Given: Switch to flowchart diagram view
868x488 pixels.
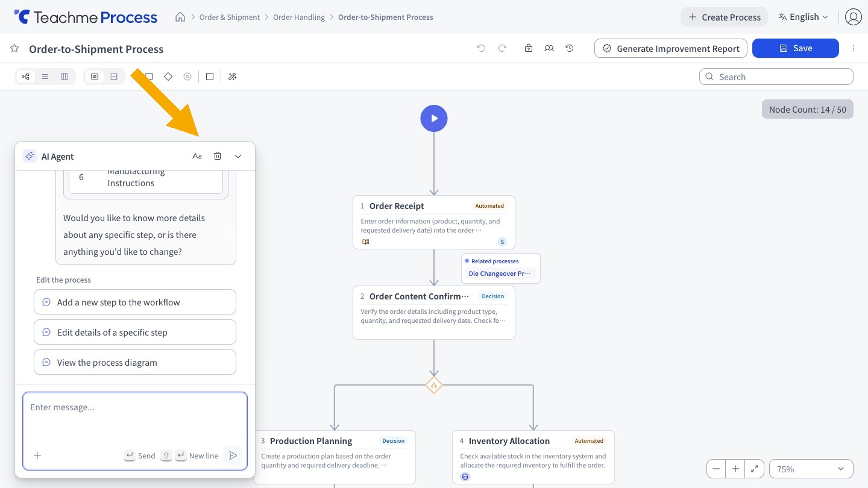Looking at the screenshot, I should 26,77.
